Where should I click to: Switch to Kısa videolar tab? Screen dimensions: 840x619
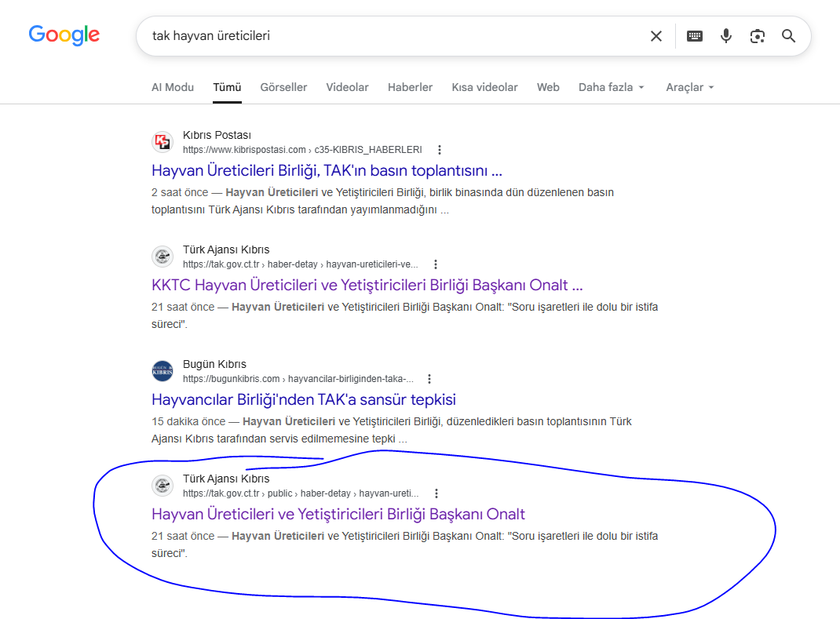pyautogui.click(x=484, y=87)
